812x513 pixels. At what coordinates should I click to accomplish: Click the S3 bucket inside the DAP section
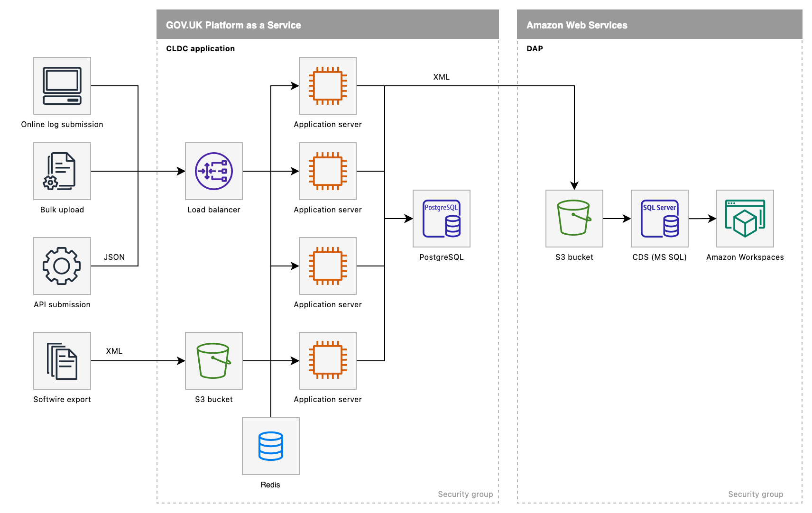click(574, 219)
